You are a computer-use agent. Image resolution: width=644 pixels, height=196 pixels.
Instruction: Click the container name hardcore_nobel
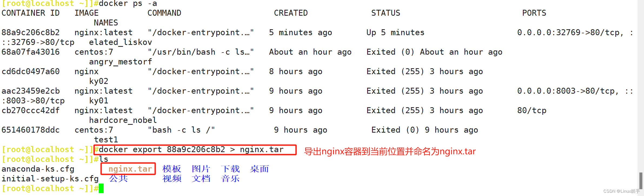tap(123, 120)
